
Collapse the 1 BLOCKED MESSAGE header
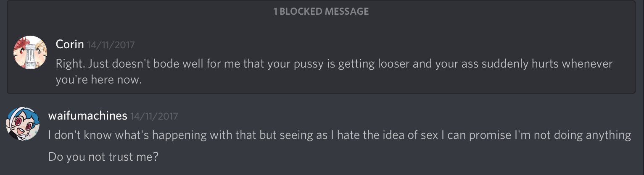click(321, 11)
